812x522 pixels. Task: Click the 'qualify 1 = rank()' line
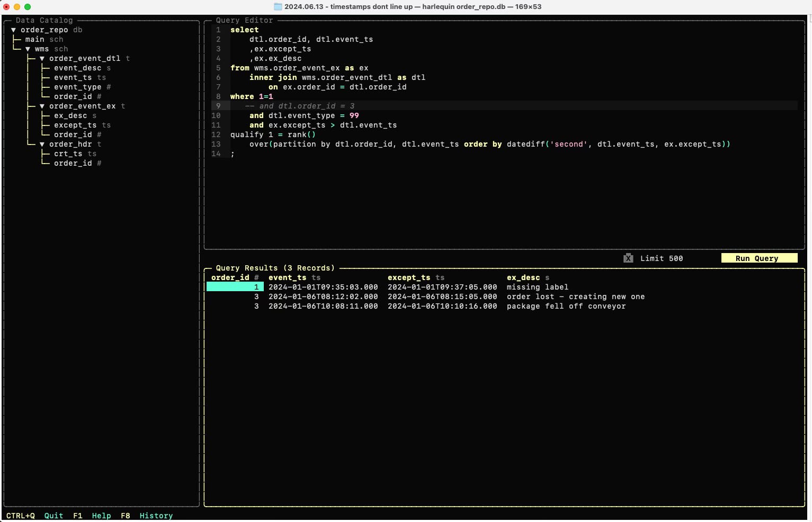(x=273, y=135)
